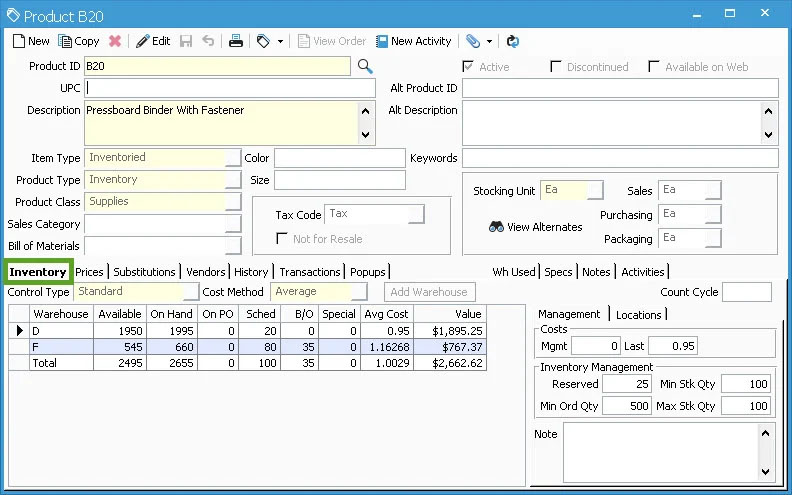This screenshot has height=495, width=792.
Task: Open the Activities tab
Action: click(x=642, y=272)
